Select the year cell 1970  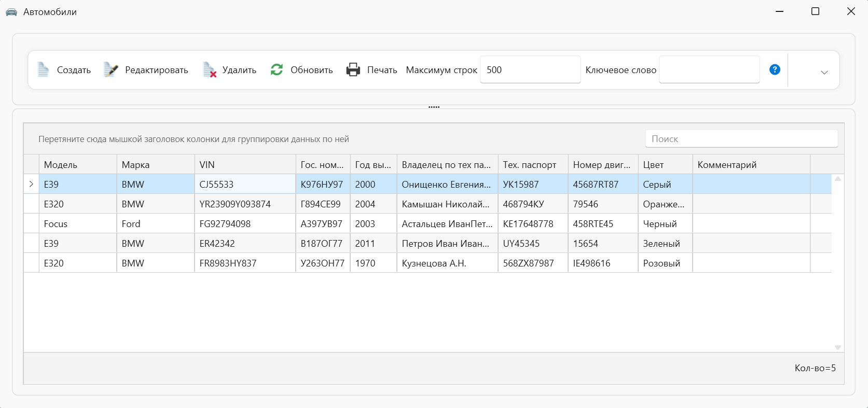374,263
